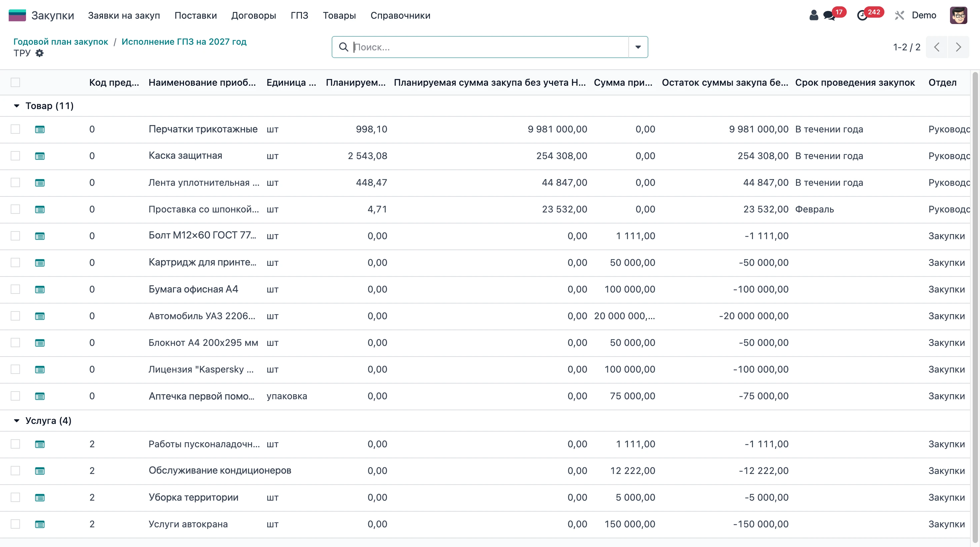Image resolution: width=980 pixels, height=547 pixels.
Task: Click the magnifier search icon
Action: [x=344, y=47]
